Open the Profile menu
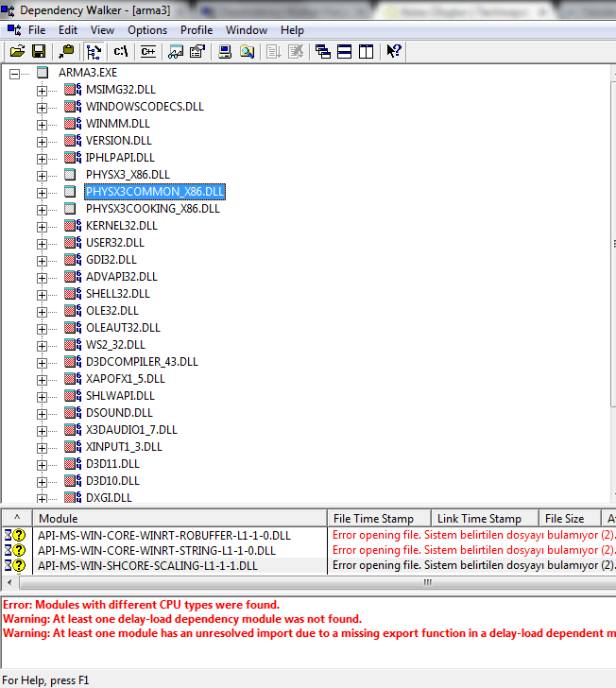 [197, 30]
